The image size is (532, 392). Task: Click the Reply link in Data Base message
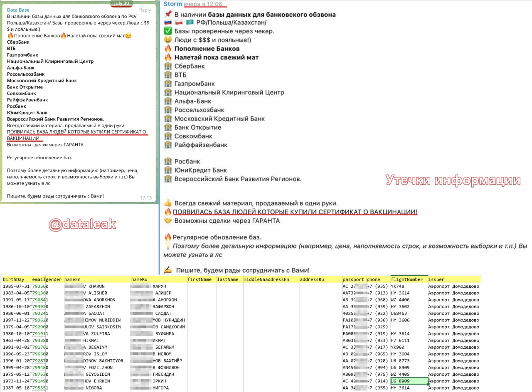145,10
